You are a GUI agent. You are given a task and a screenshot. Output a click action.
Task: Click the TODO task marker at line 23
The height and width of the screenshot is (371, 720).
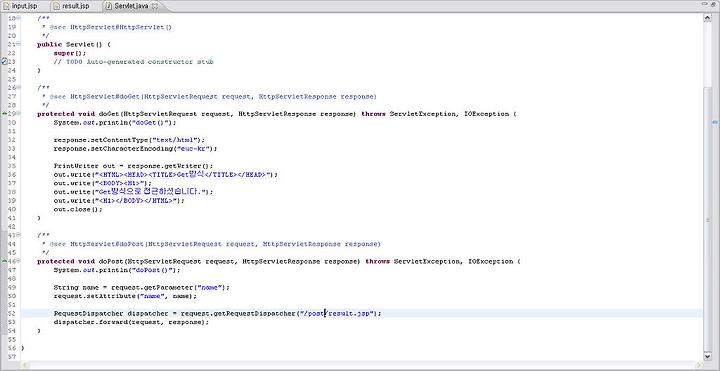pos(4,61)
